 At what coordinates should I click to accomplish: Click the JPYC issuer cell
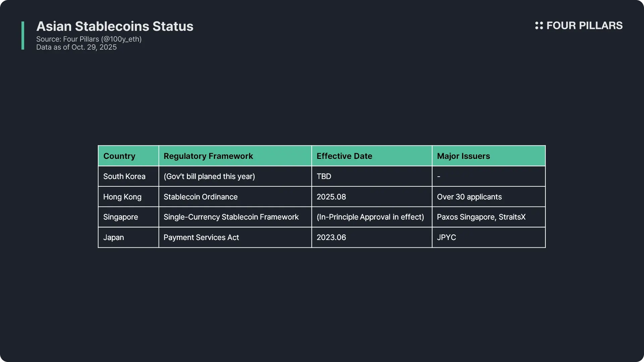446,238
